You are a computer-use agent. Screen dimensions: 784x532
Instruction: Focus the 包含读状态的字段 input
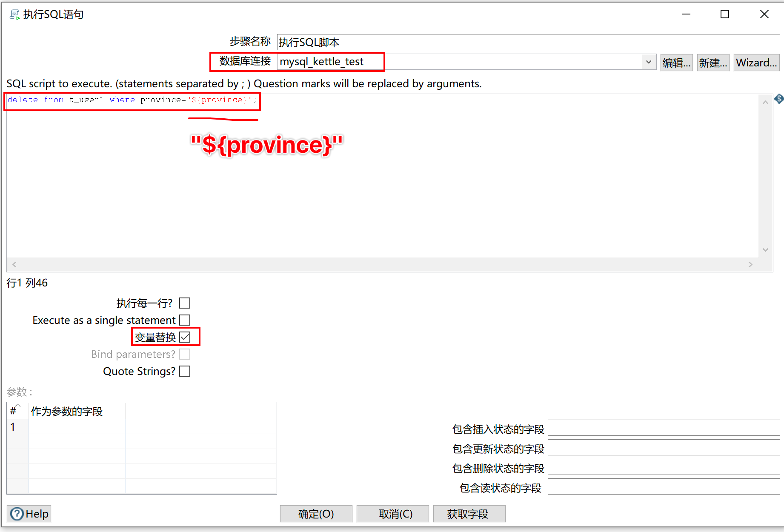(x=664, y=486)
